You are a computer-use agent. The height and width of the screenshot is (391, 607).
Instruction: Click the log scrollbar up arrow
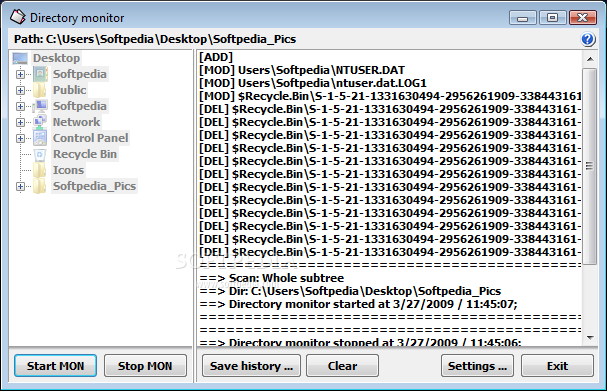click(590, 59)
